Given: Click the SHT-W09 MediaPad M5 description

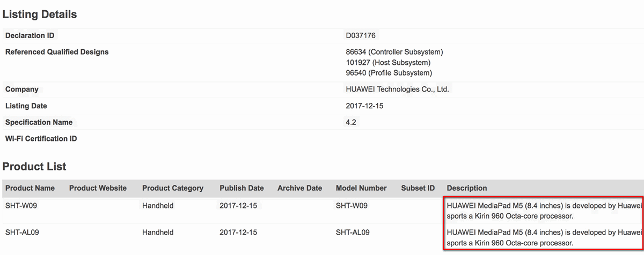Looking at the screenshot, I should pos(544,211).
